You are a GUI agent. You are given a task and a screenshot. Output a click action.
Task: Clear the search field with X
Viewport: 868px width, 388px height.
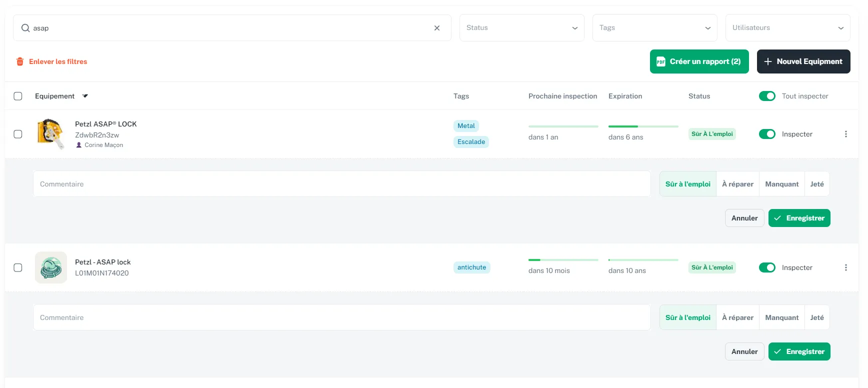437,28
